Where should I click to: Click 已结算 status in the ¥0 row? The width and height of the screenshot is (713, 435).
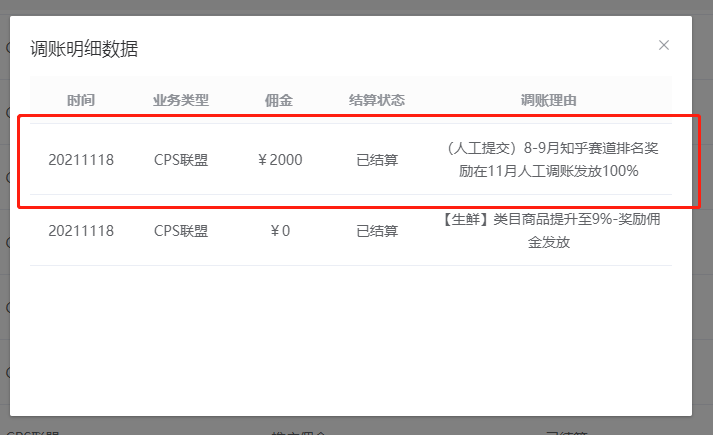coord(377,231)
